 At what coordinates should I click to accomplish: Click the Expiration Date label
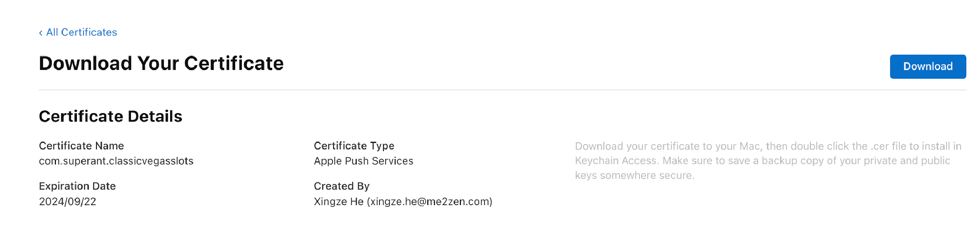[x=77, y=186]
